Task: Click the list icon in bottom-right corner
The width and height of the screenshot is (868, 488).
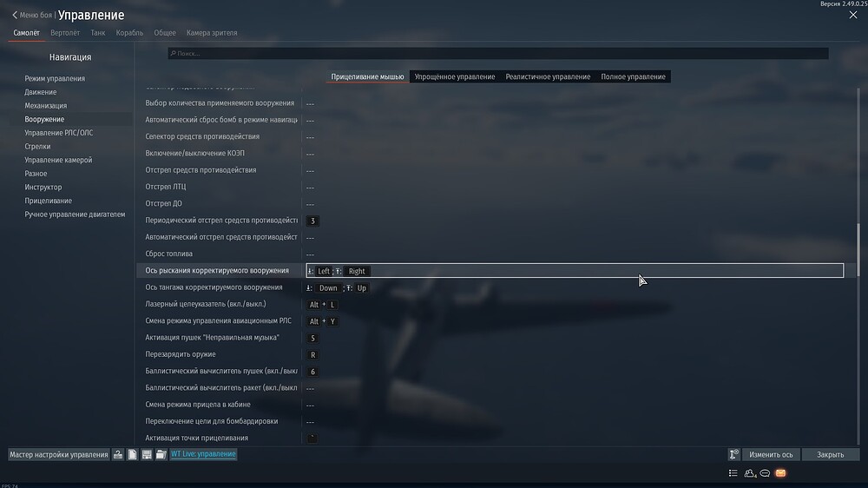Action: (x=733, y=473)
